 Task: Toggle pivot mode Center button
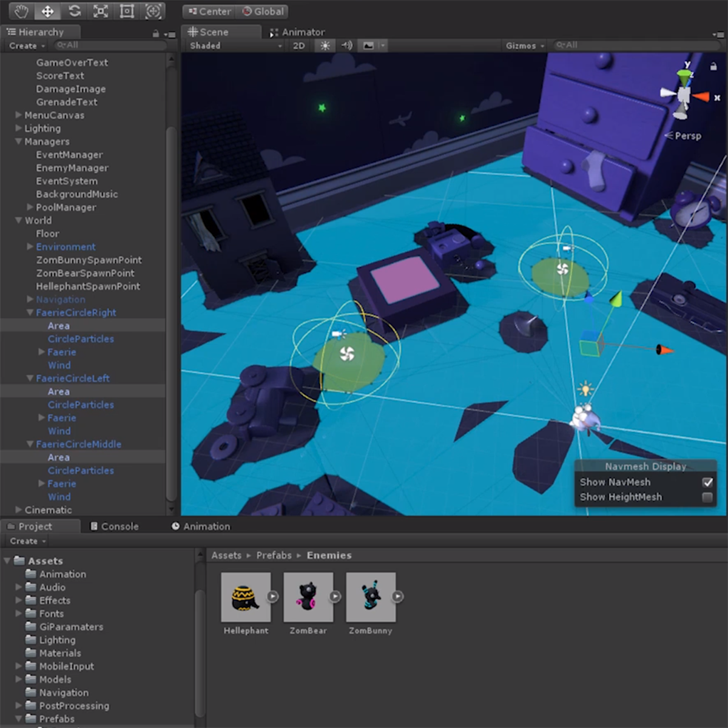[209, 12]
